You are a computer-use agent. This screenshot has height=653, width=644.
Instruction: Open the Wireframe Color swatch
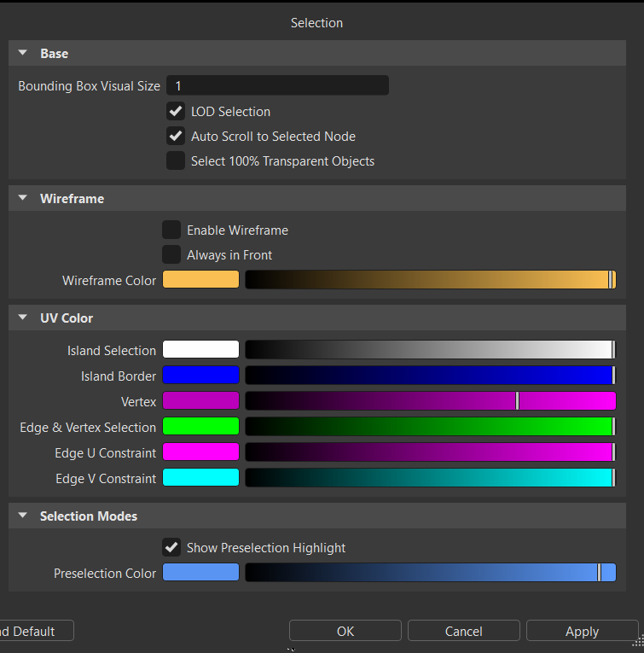pos(200,280)
